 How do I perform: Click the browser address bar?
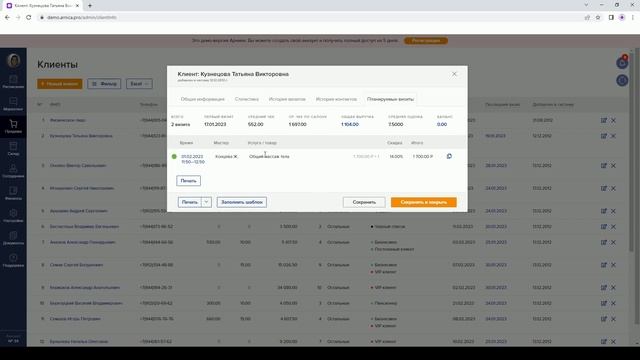pos(310,18)
